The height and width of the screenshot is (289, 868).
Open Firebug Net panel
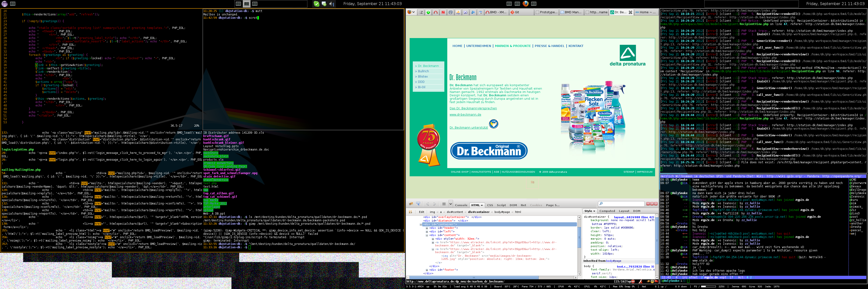523,205
